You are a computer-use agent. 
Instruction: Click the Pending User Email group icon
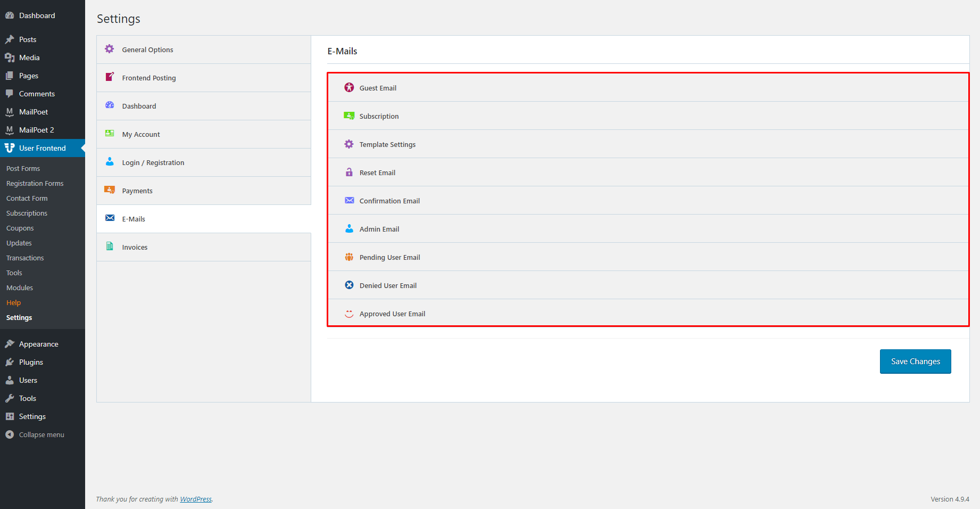tap(349, 257)
